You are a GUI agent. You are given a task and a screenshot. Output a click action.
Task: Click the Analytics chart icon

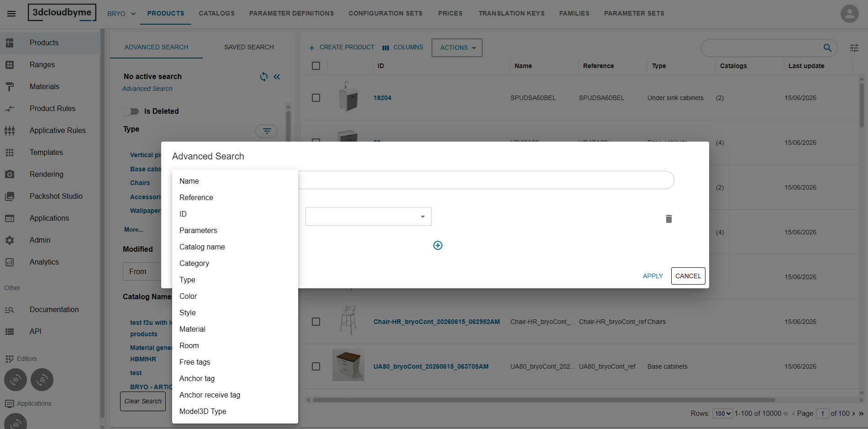coord(10,262)
